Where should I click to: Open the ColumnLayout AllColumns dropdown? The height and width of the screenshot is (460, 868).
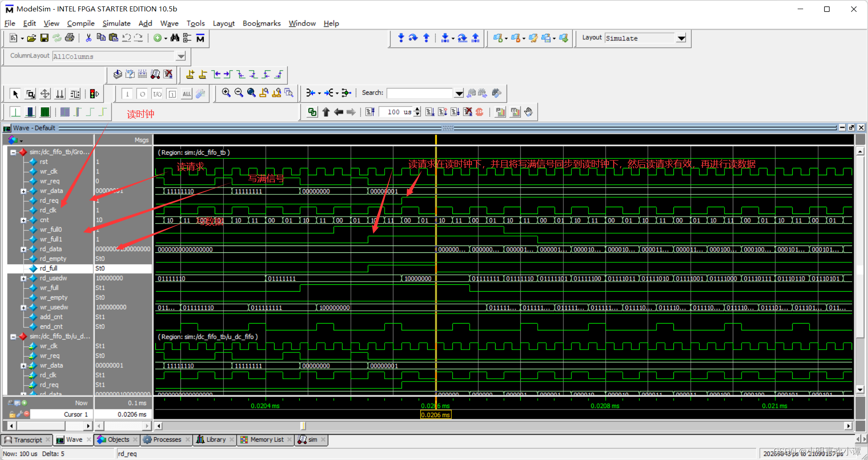(x=181, y=56)
